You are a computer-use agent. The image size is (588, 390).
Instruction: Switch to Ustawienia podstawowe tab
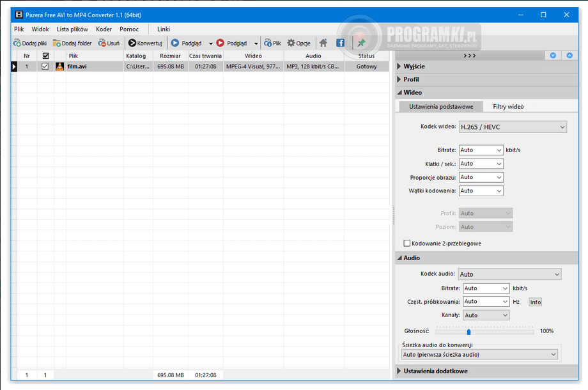[x=441, y=107]
